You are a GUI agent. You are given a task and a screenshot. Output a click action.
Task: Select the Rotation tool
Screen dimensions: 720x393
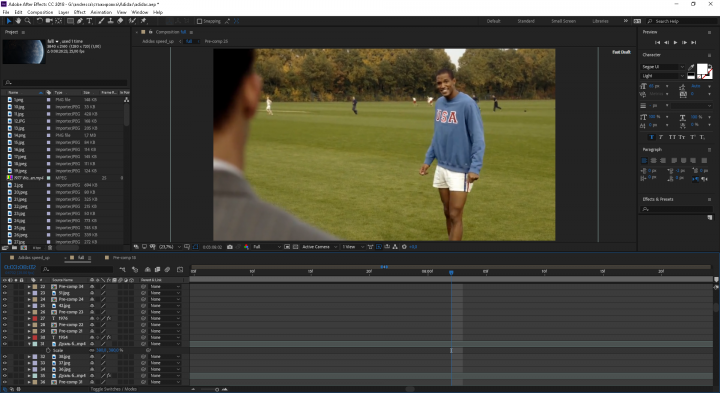tap(39, 21)
